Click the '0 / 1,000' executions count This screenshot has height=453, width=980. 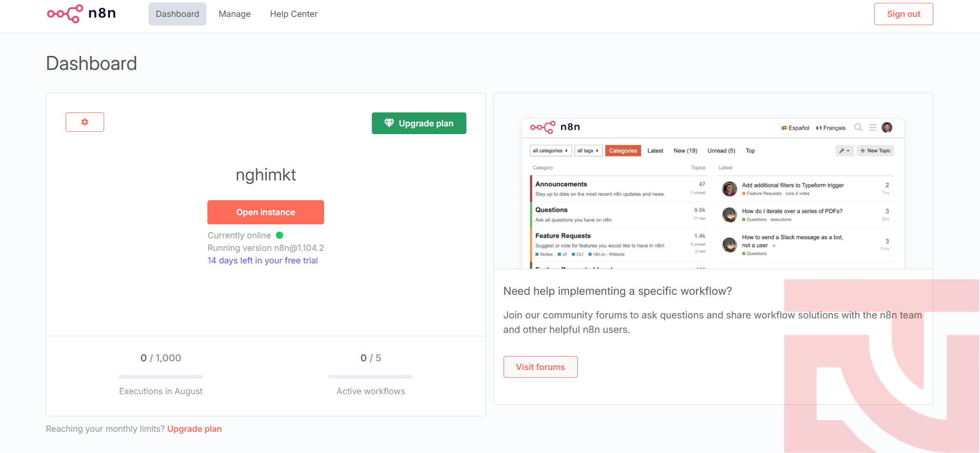pyautogui.click(x=161, y=358)
